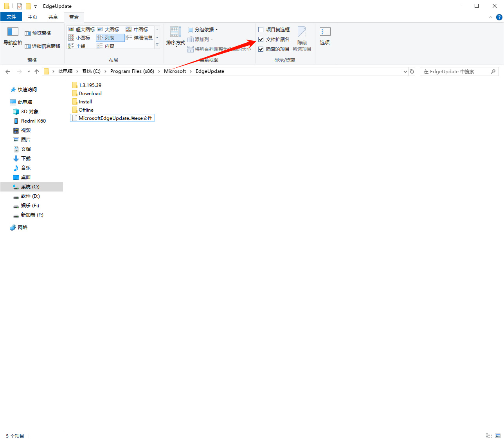
Task: Select the 列表 list layout
Action: click(x=110, y=38)
